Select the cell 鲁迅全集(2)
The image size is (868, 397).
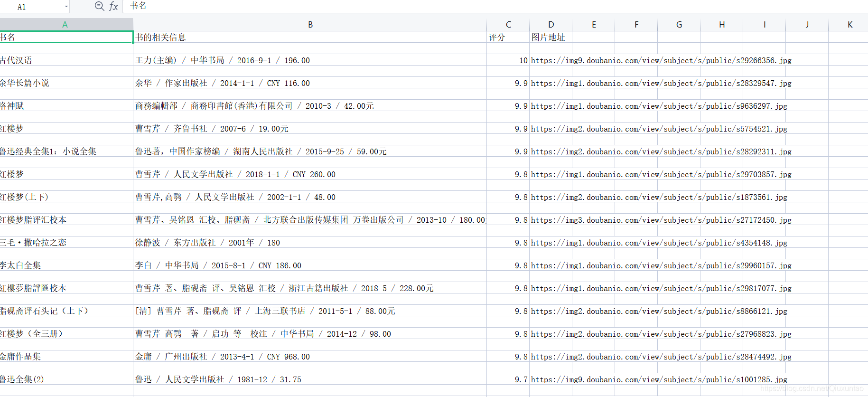pyautogui.click(x=66, y=379)
